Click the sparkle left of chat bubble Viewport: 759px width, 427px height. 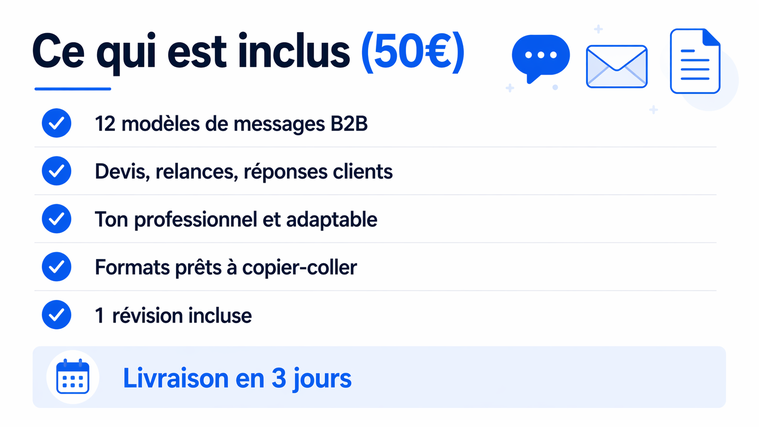pos(510,88)
